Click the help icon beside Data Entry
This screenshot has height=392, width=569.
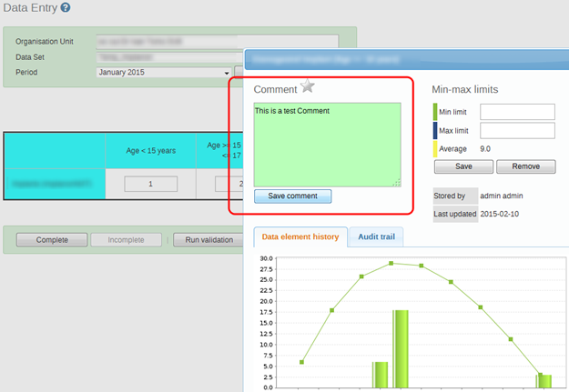[66, 8]
